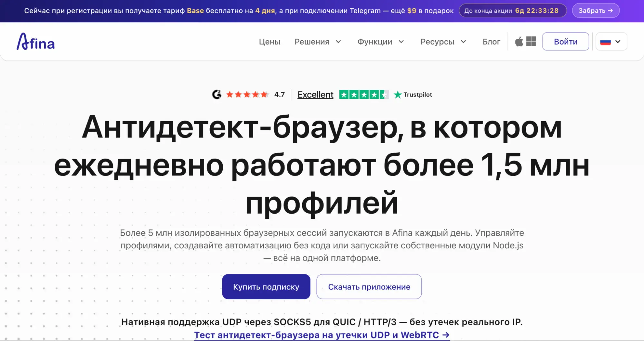Click the Войти button
Screen dimensions: 644x341
pyautogui.click(x=565, y=41)
